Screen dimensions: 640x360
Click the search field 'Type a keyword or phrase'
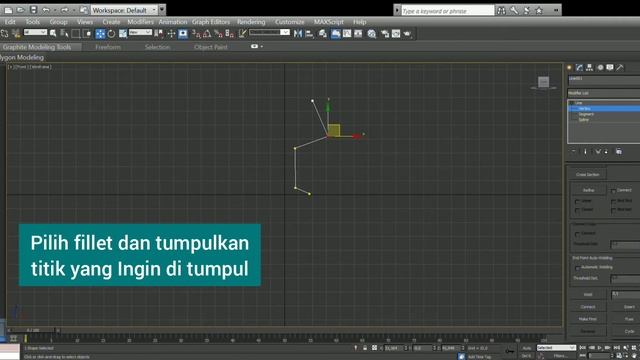[447, 11]
